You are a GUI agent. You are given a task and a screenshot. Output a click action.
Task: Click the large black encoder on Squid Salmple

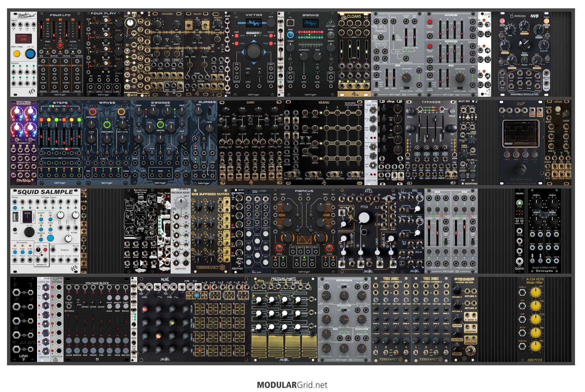(x=29, y=231)
